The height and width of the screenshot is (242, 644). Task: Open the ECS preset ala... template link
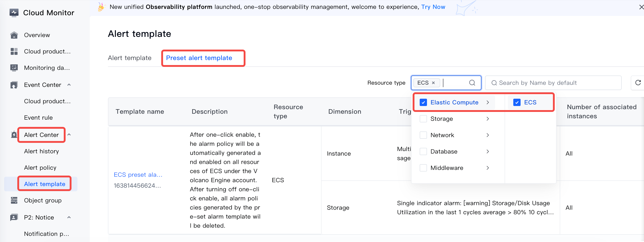tap(138, 175)
